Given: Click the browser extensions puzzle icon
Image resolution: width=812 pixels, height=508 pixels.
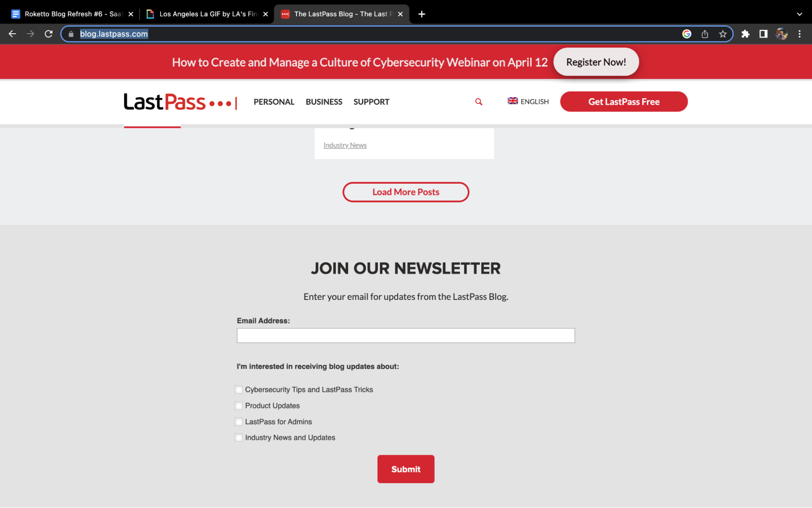Looking at the screenshot, I should click(x=746, y=33).
